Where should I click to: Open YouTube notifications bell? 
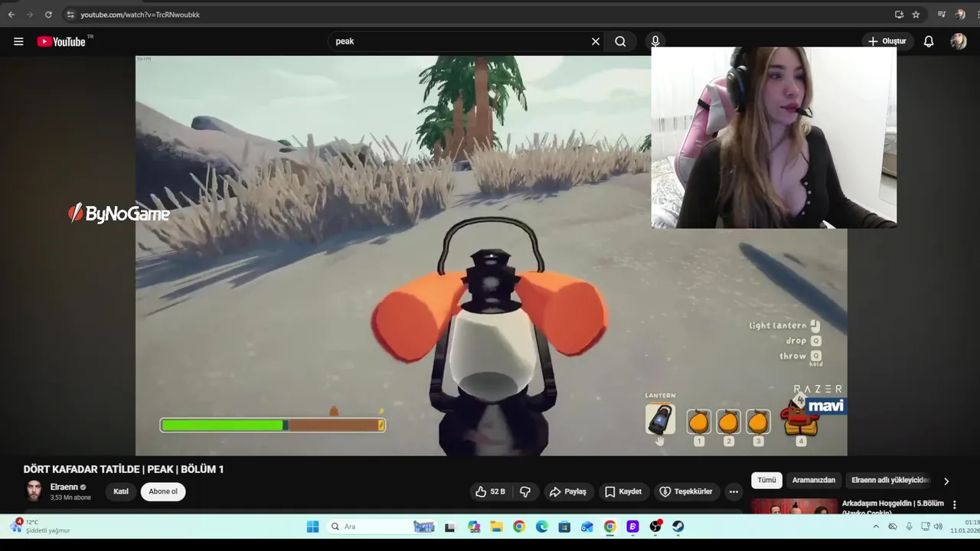(928, 41)
